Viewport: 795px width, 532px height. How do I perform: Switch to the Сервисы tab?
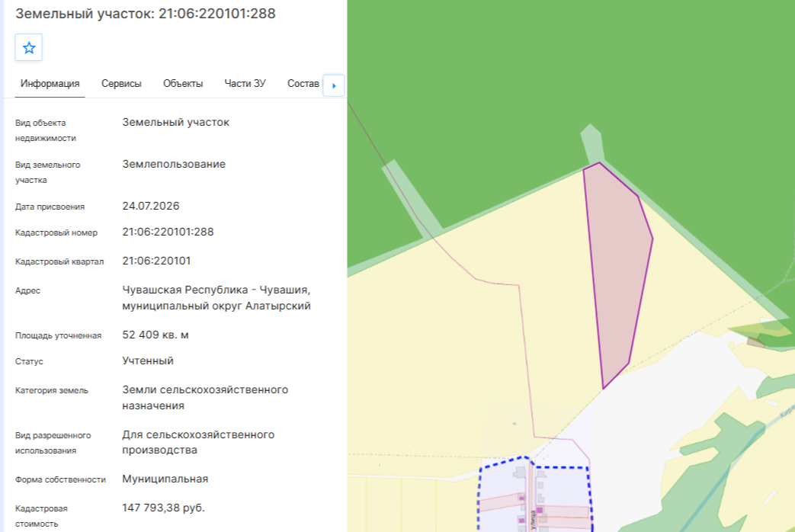click(121, 84)
